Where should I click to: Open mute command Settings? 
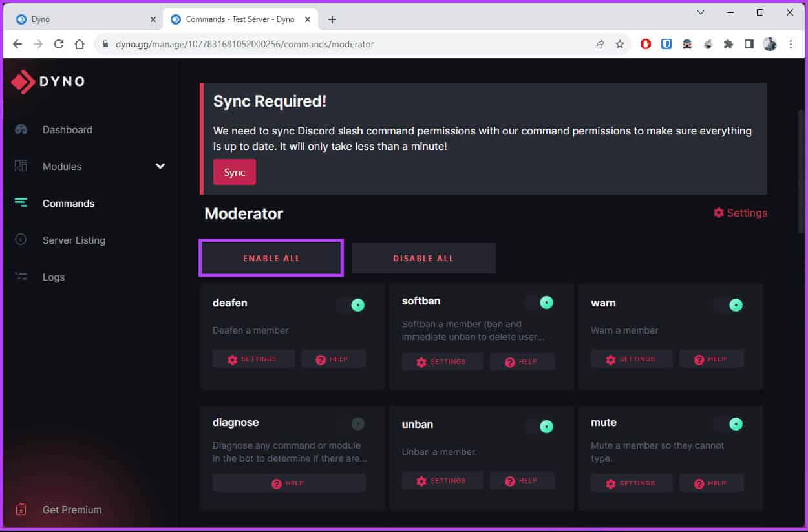tap(632, 484)
